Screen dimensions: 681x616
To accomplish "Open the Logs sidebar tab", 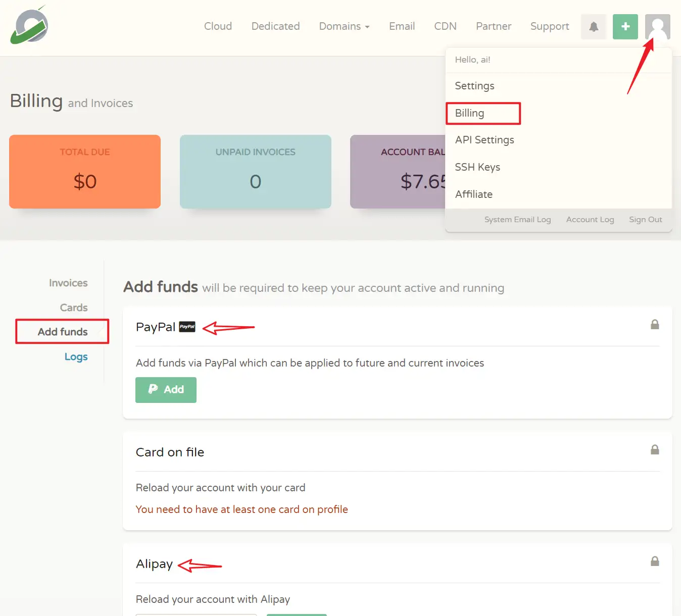I will tap(76, 356).
